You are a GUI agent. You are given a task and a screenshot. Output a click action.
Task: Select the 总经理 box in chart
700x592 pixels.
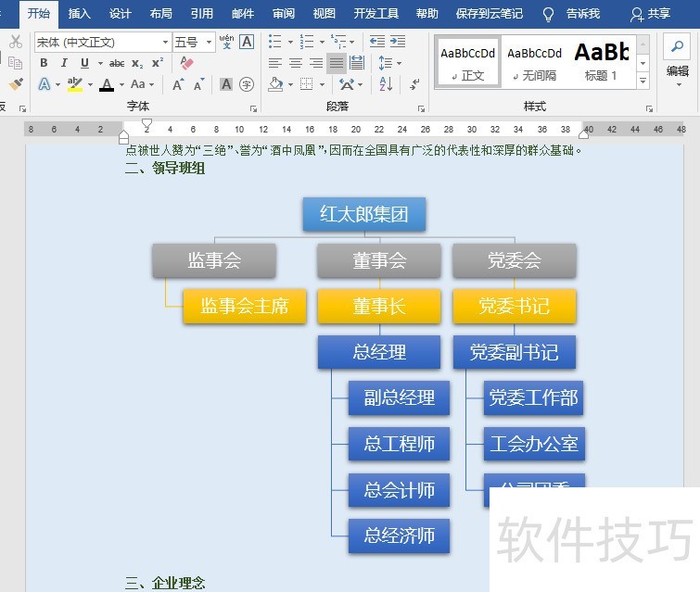(379, 352)
